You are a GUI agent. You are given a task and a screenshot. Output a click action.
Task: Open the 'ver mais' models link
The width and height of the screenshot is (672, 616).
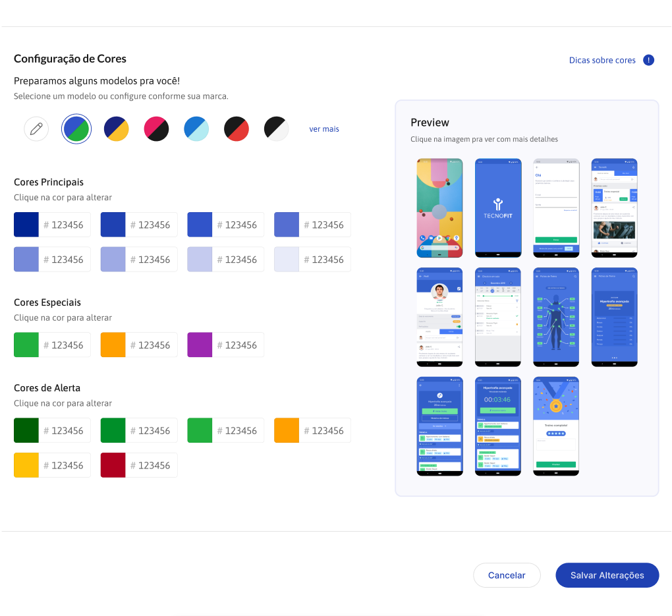point(324,129)
